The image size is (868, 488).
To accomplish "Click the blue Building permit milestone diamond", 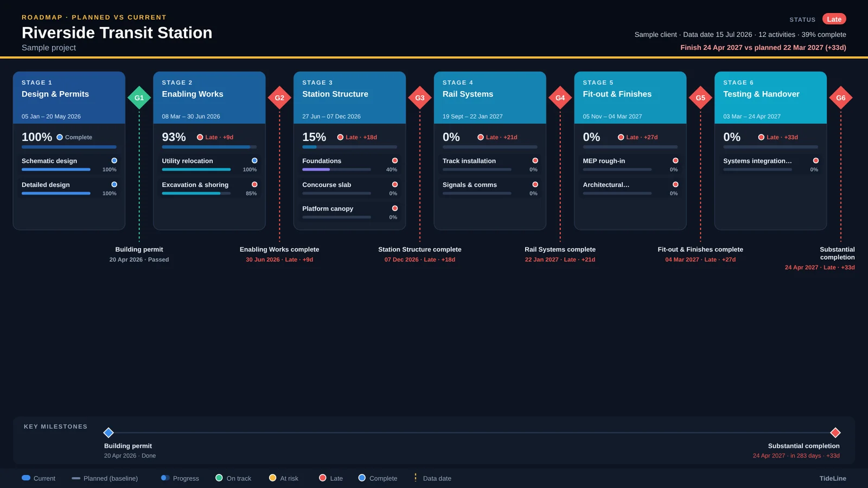I will click(108, 432).
